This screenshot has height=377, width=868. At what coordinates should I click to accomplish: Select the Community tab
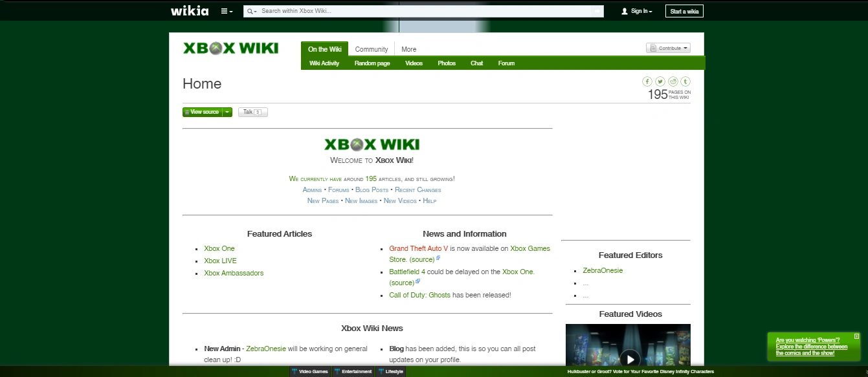pyautogui.click(x=372, y=49)
